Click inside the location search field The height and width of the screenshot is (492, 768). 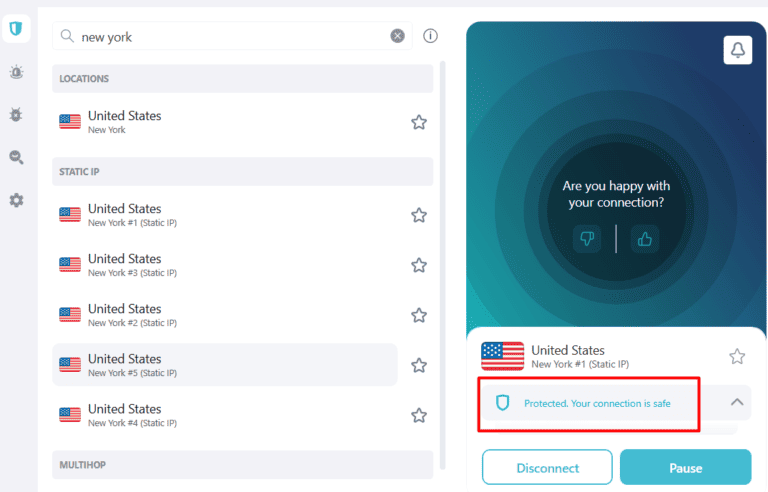coord(233,36)
